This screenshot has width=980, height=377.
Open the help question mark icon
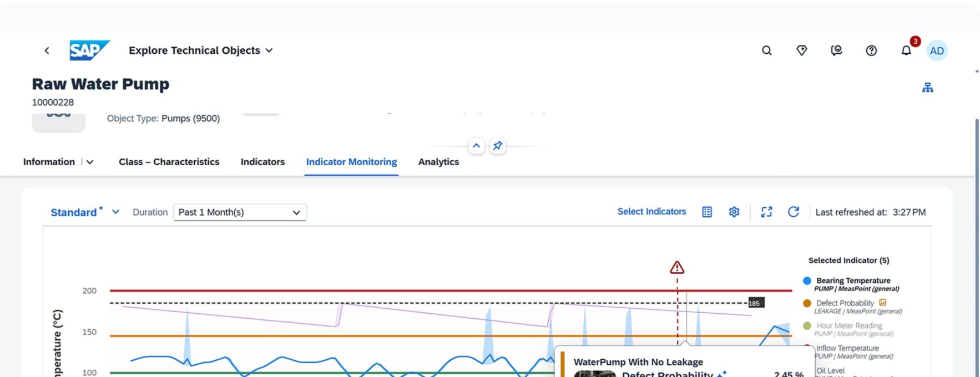point(871,50)
